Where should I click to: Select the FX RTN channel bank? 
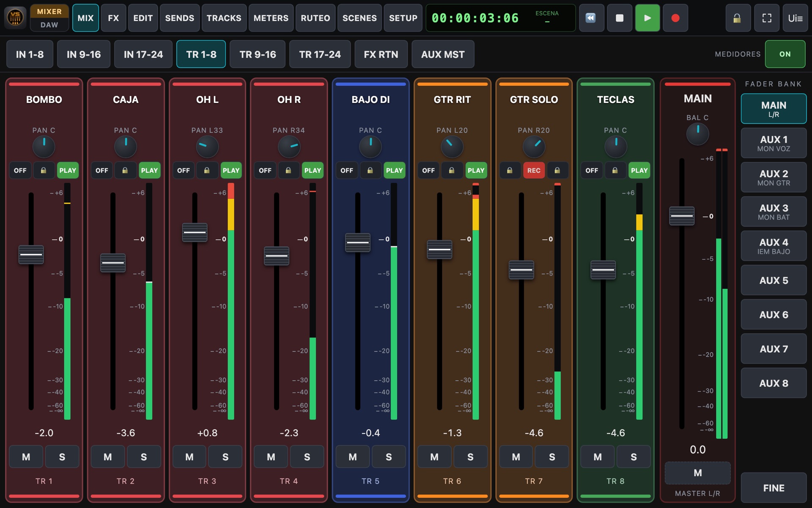381,54
